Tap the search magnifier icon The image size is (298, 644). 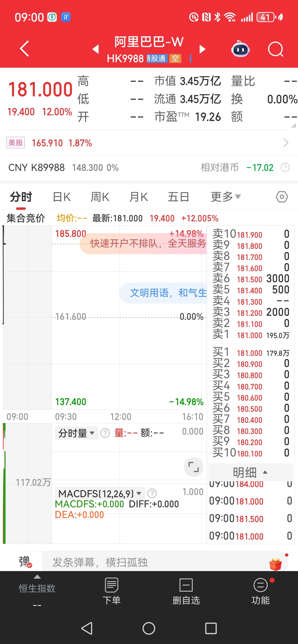[x=275, y=49]
